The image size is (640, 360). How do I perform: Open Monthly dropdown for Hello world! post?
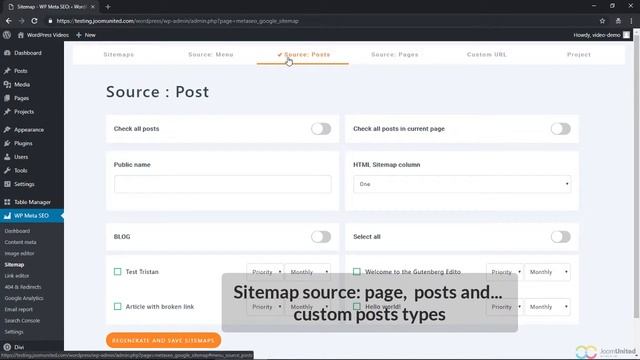547,307
